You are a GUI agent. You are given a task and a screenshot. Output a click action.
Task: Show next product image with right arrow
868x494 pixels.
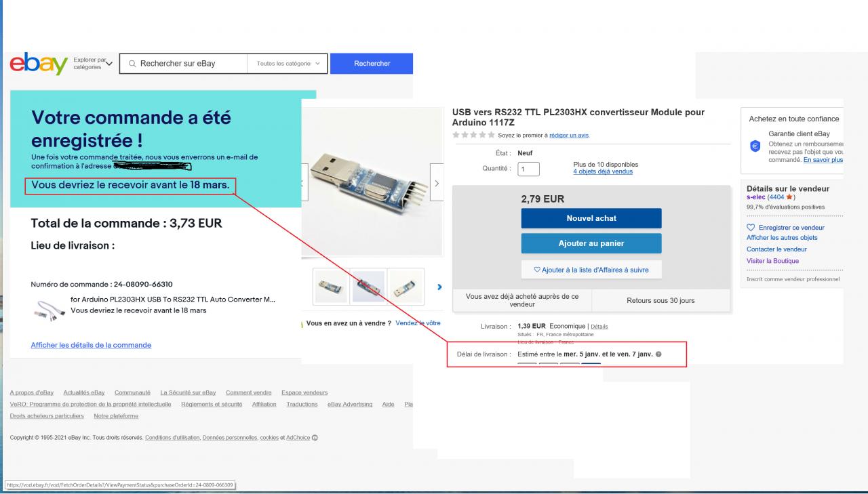[x=437, y=183]
